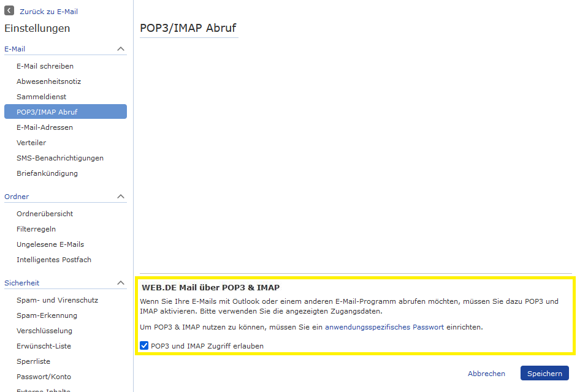Select the POP3/IMAP Abruf menu entry
Viewport: 588px width, 392px height.
point(66,111)
